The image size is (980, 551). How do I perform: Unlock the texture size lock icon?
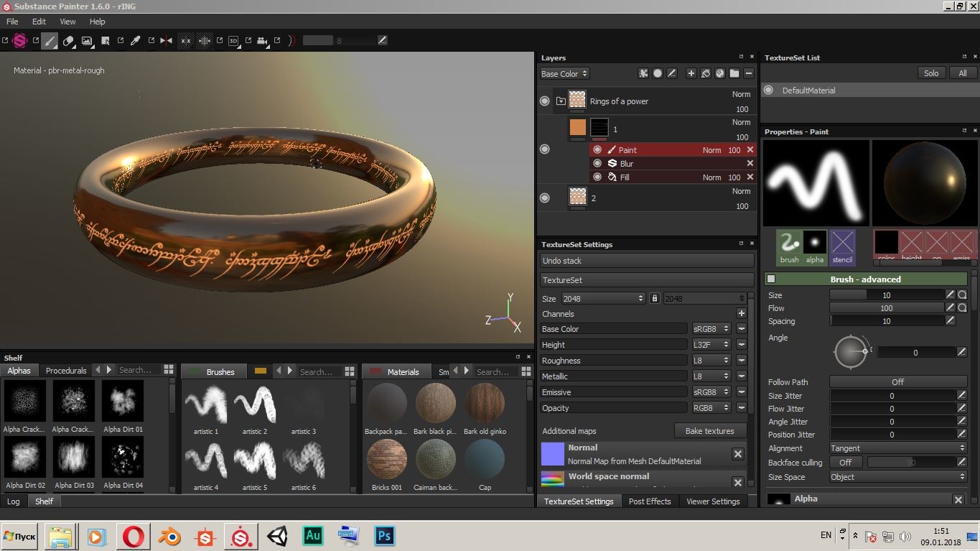(x=654, y=298)
